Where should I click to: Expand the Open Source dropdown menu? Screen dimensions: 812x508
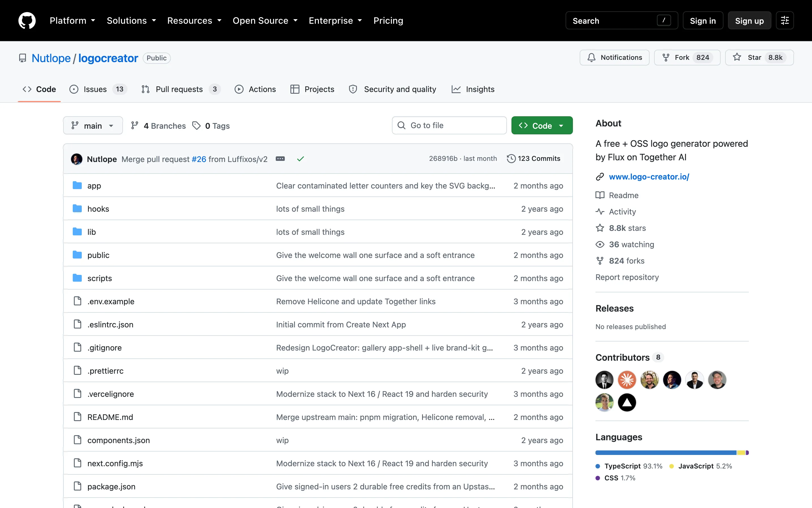click(265, 21)
